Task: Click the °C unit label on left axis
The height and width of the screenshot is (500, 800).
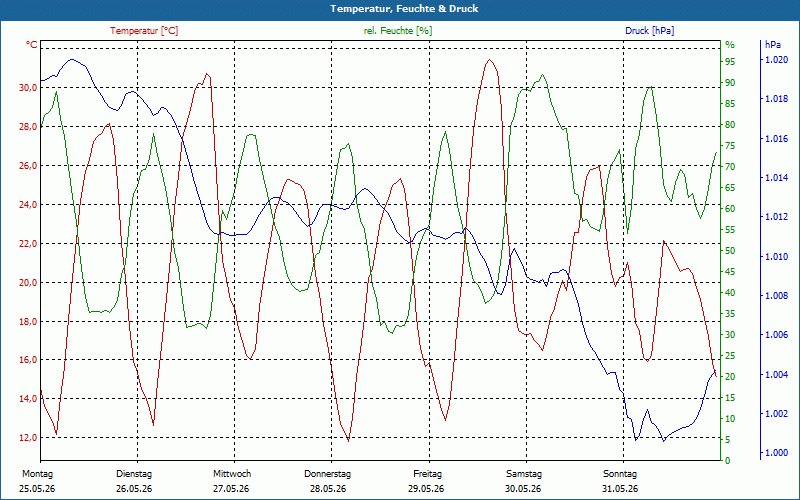Action: 32,45
